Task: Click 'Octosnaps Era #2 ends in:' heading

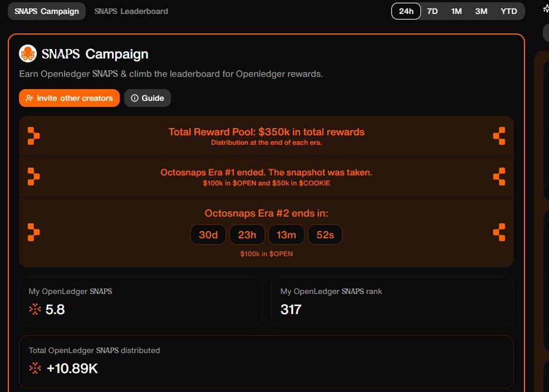Action: (267, 213)
